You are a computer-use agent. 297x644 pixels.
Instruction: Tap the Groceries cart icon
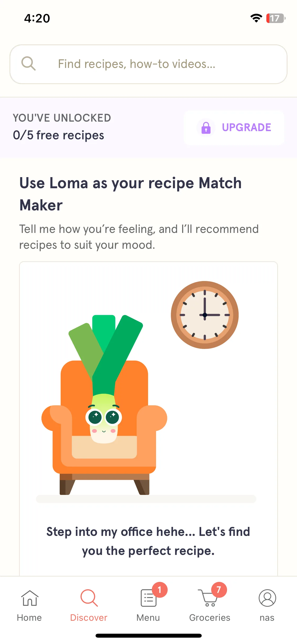[x=207, y=598]
